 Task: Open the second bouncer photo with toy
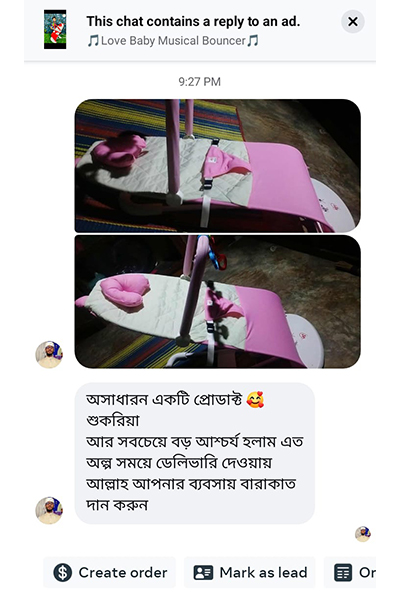tap(217, 302)
